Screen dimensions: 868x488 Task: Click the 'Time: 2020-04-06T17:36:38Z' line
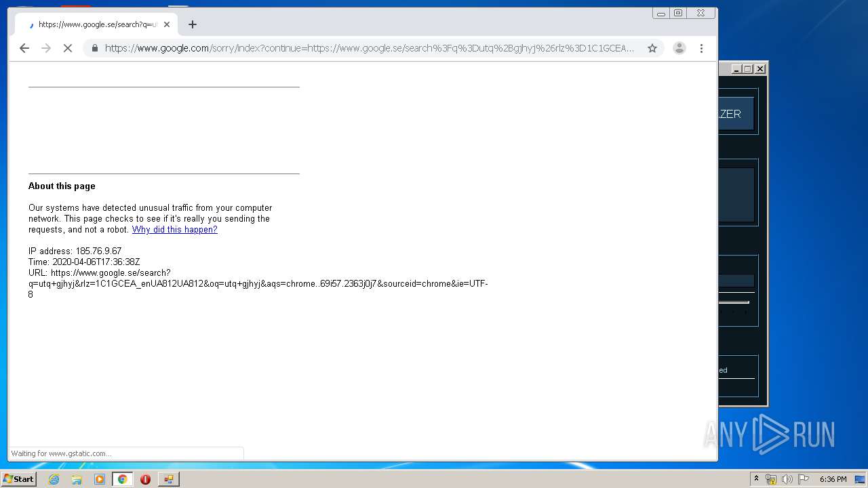[84, 262]
